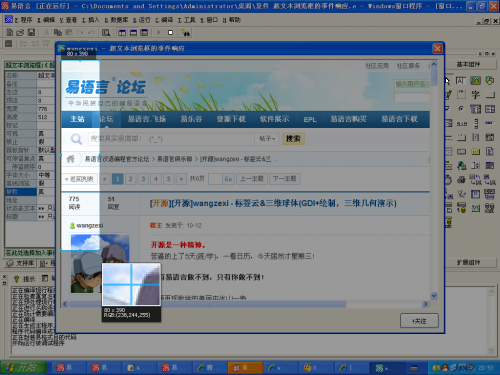The image size is (500, 375).
Task: Click the forum home icon in breadcrumb
Action: click(x=71, y=159)
